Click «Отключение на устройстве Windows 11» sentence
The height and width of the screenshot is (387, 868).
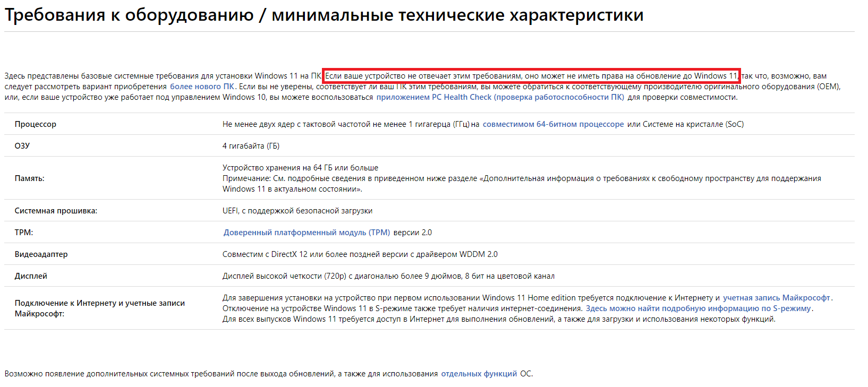pyautogui.click(x=402, y=308)
